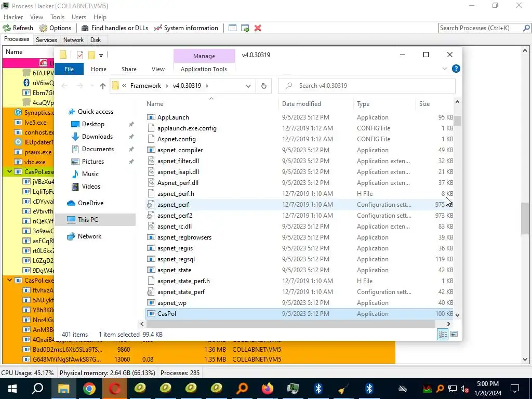Open Customize Quick Access Toolbar dropdown
Image resolution: width=532 pixels, height=399 pixels.
tap(101, 55)
